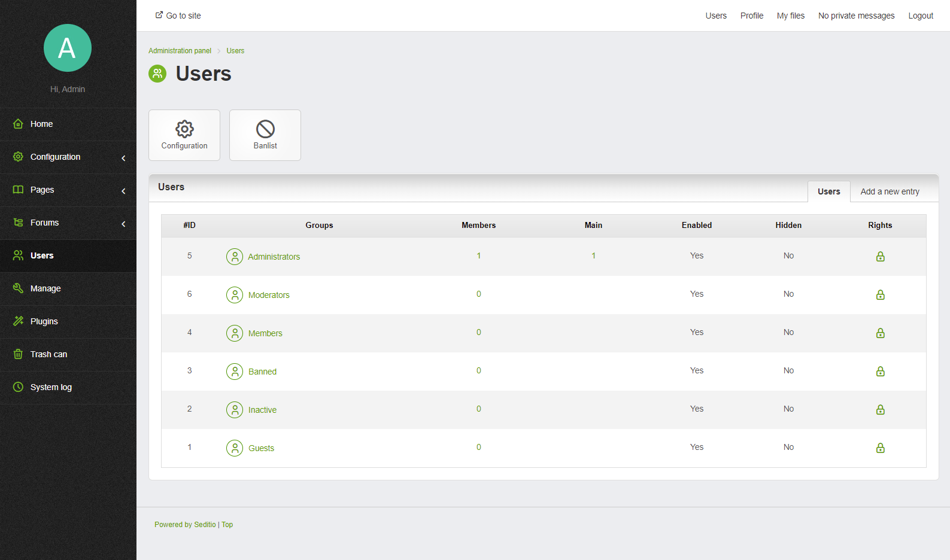Click the Enabled column header
This screenshot has width=950, height=560.
(697, 226)
